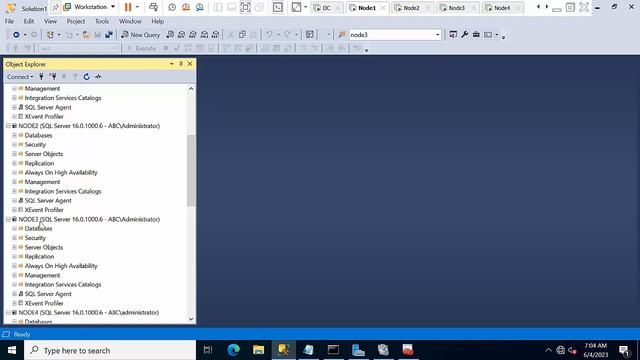Click the Task View taskbar icon
This screenshot has width=640, height=360.
click(x=208, y=350)
